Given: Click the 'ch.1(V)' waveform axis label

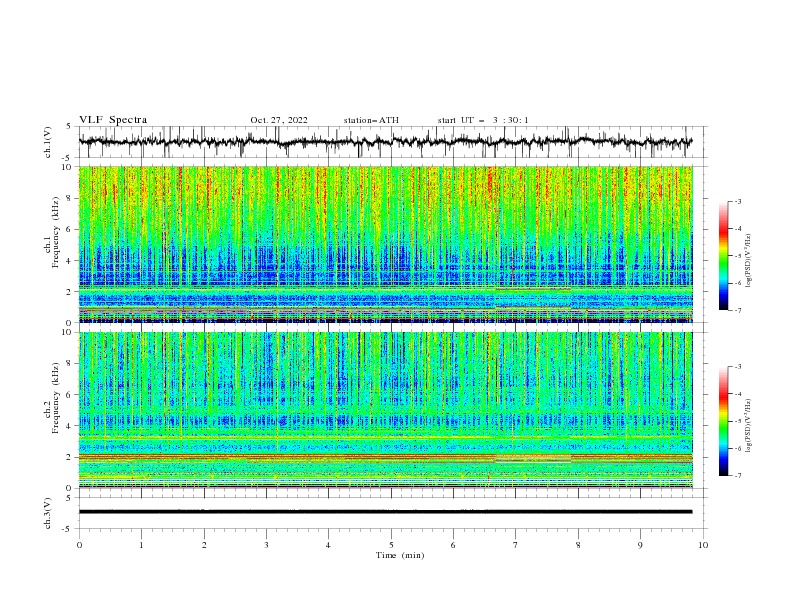Looking at the screenshot, I should (48, 142).
